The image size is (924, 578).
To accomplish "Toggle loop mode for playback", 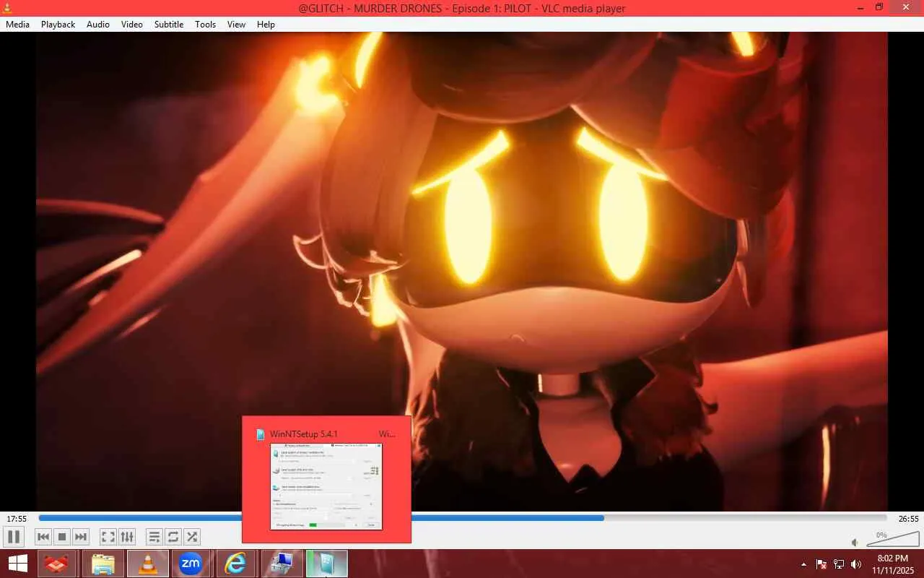I will (173, 537).
